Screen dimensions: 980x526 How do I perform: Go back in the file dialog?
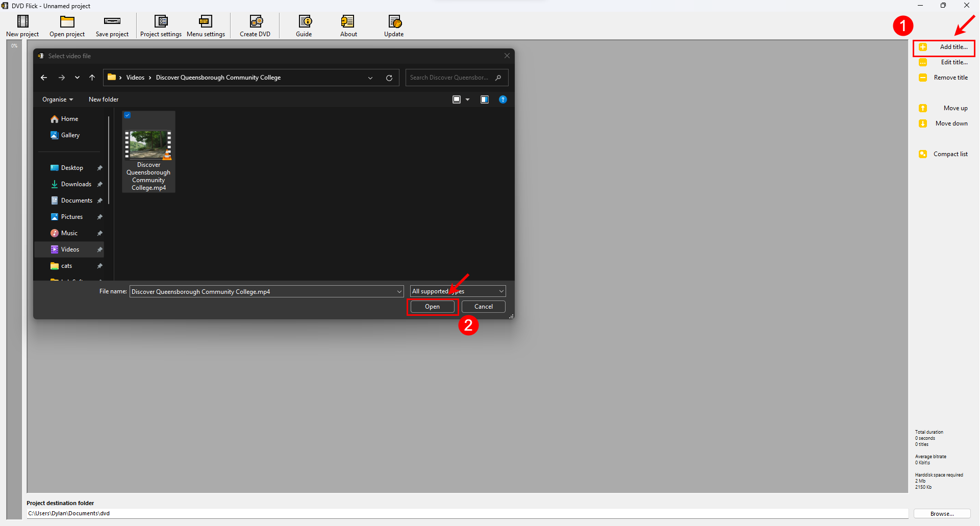click(44, 78)
